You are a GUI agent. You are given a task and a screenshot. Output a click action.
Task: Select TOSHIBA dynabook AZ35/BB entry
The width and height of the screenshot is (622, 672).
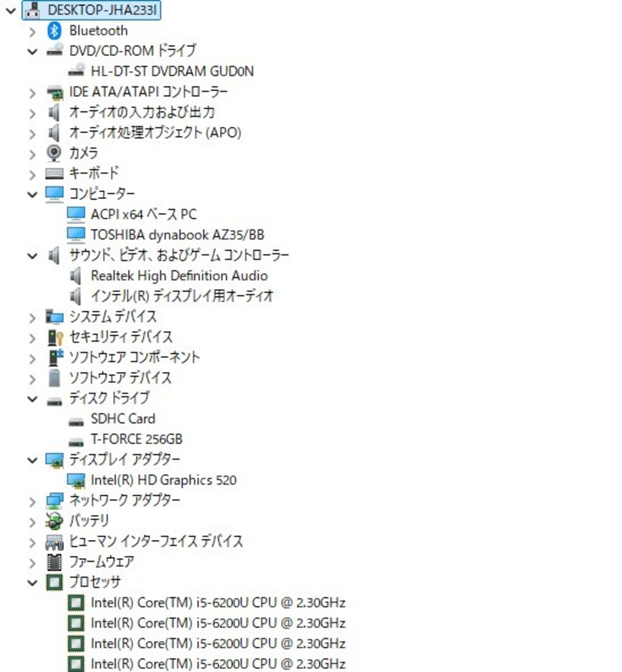pyautogui.click(x=177, y=235)
